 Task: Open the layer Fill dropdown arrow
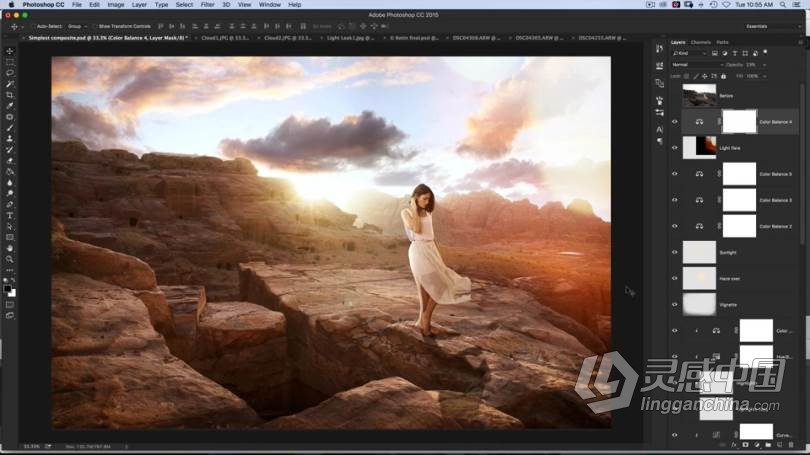(x=765, y=76)
